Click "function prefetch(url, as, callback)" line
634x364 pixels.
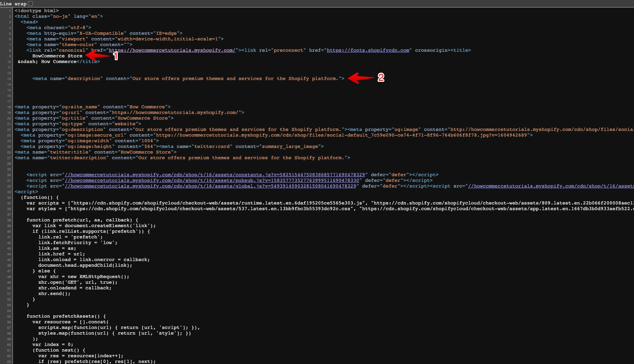click(82, 220)
